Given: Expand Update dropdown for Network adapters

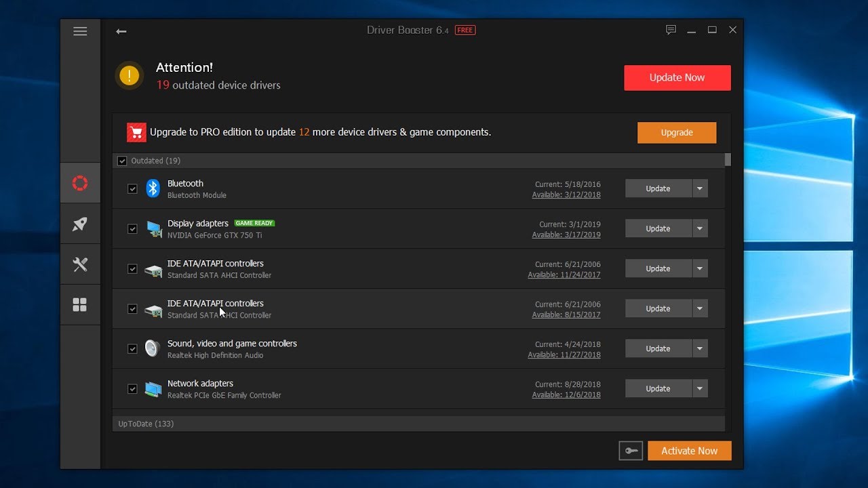Looking at the screenshot, I should 700,388.
